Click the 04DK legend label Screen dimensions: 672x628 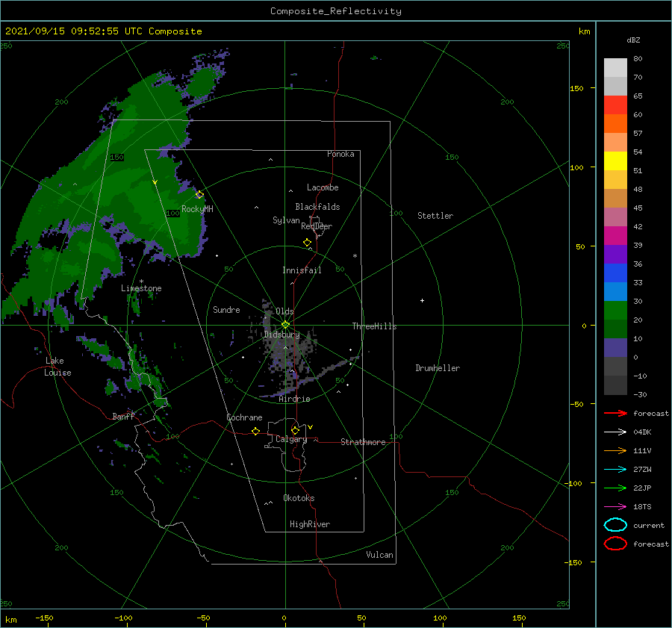coord(642,432)
